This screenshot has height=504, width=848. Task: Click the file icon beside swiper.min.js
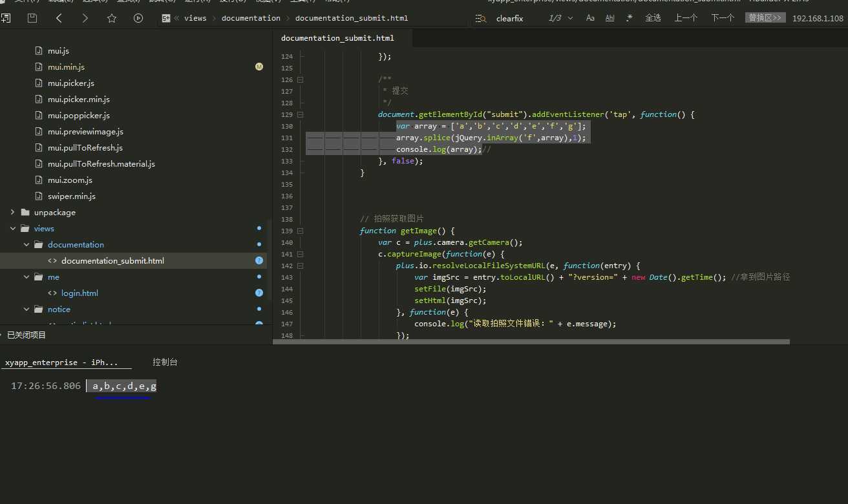pyautogui.click(x=37, y=196)
